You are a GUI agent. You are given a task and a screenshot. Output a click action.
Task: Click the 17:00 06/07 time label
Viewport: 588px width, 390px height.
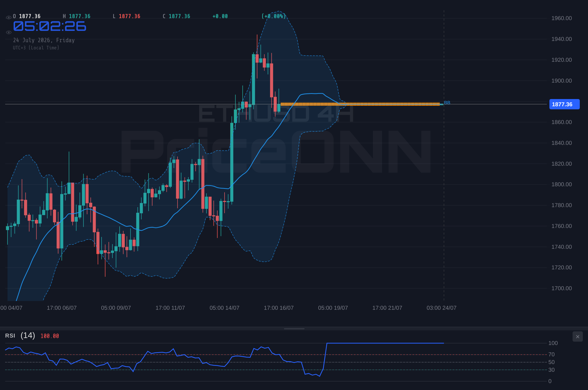62,308
